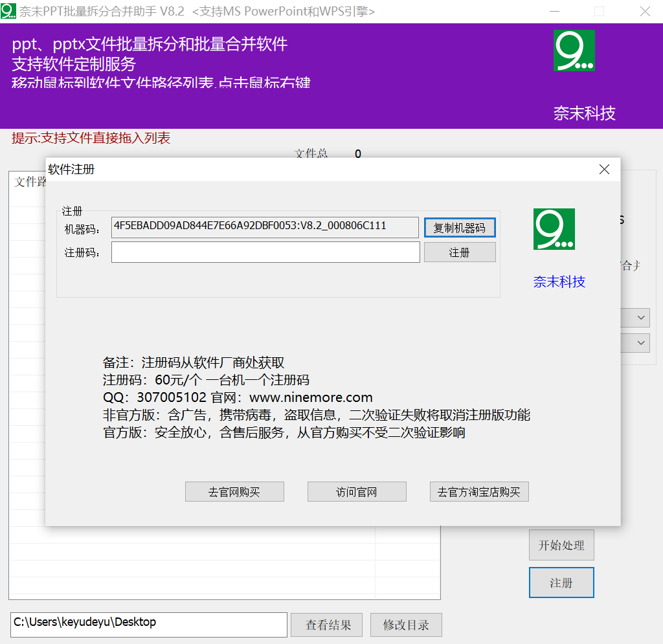663x644 pixels.
Task: Click 开始处理 button
Action: [x=561, y=545]
